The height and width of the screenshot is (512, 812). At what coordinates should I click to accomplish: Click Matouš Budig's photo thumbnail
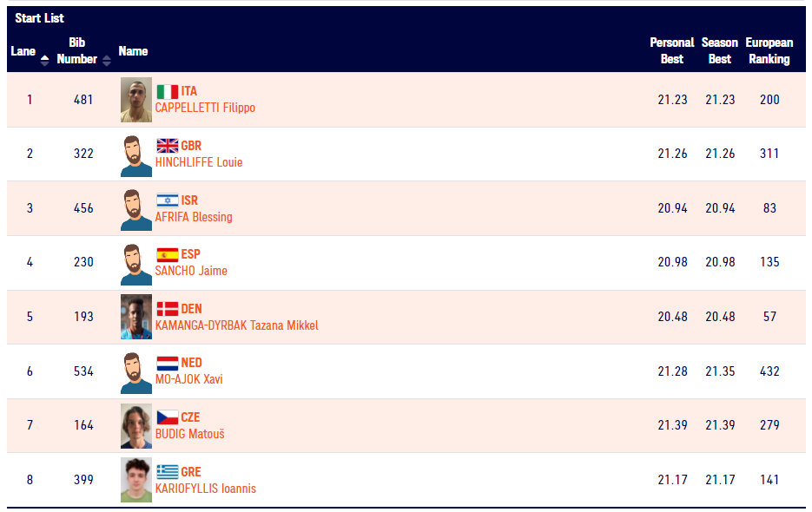[x=136, y=425]
